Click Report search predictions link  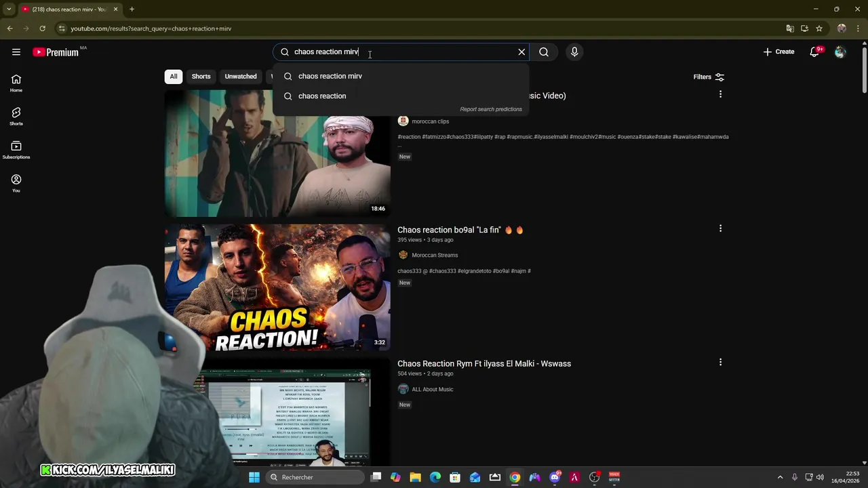click(x=491, y=109)
